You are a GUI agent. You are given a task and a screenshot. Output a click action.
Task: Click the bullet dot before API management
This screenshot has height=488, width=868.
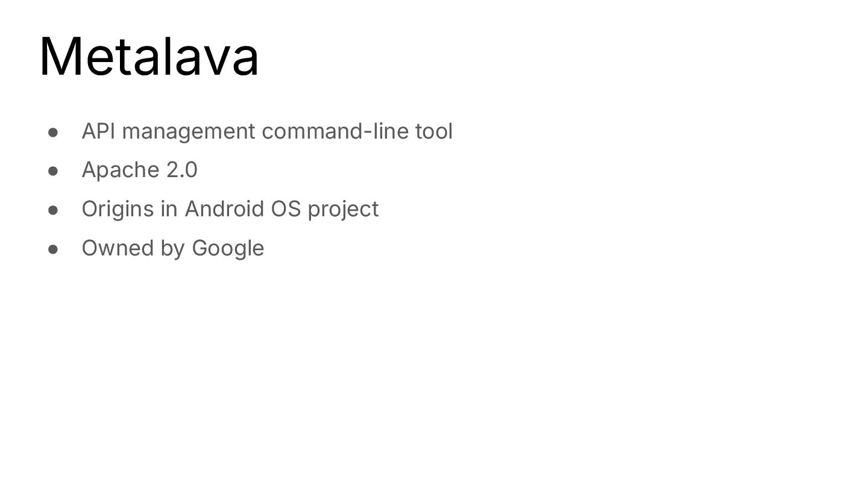coord(53,132)
